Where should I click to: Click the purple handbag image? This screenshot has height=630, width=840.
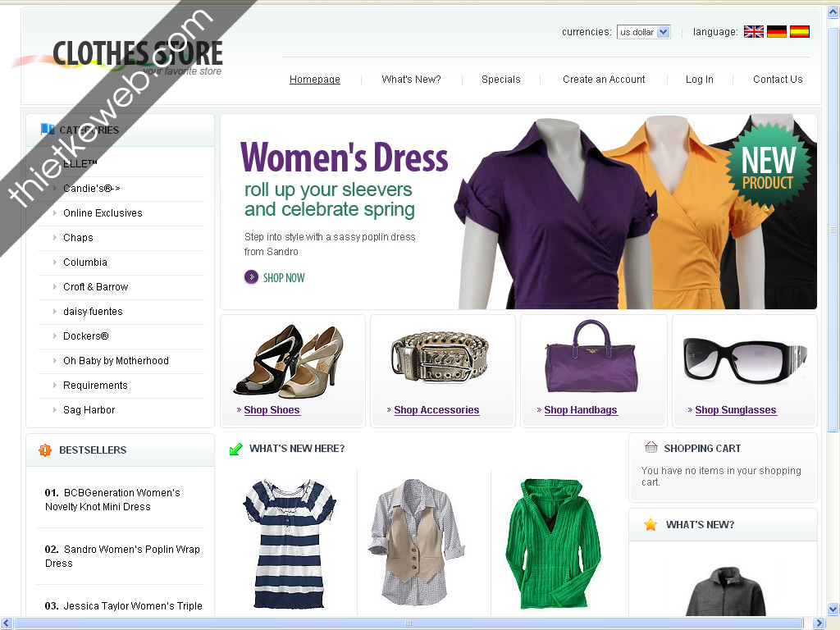coord(591,356)
